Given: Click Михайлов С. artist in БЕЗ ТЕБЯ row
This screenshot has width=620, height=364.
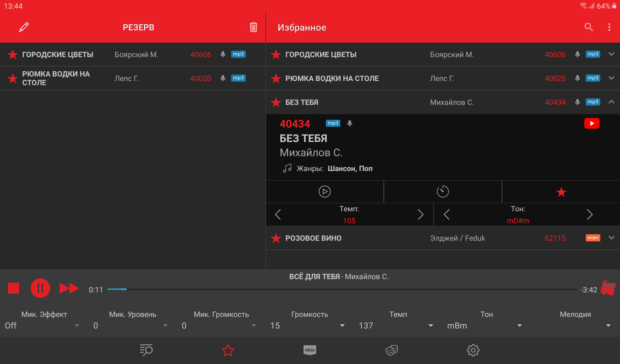Looking at the screenshot, I should tap(452, 102).
